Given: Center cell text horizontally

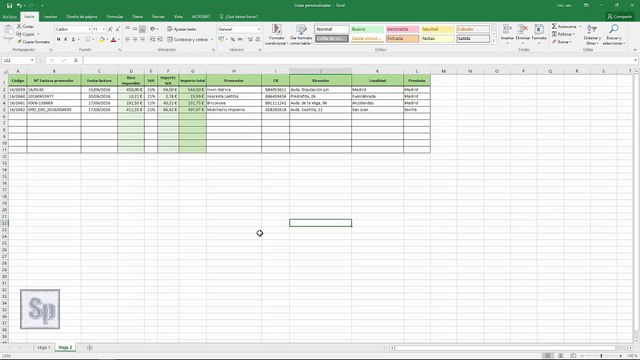Looking at the screenshot, I should coord(135,40).
